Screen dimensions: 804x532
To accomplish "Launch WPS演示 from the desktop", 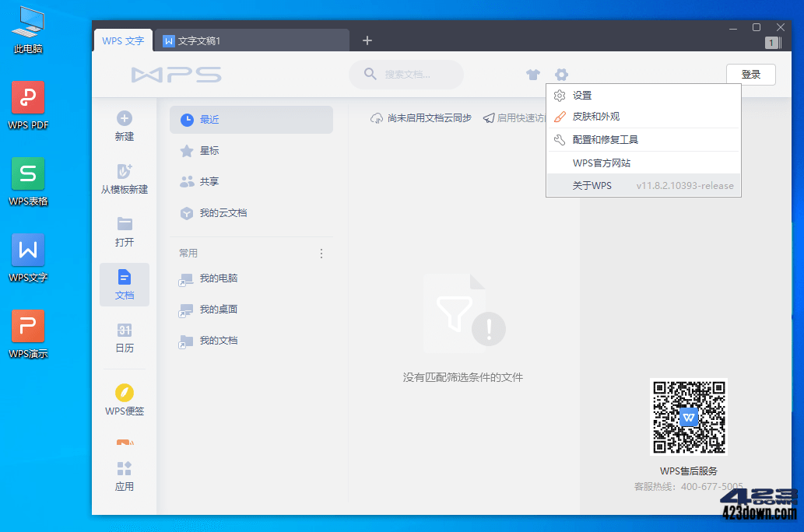I will 28,334.
